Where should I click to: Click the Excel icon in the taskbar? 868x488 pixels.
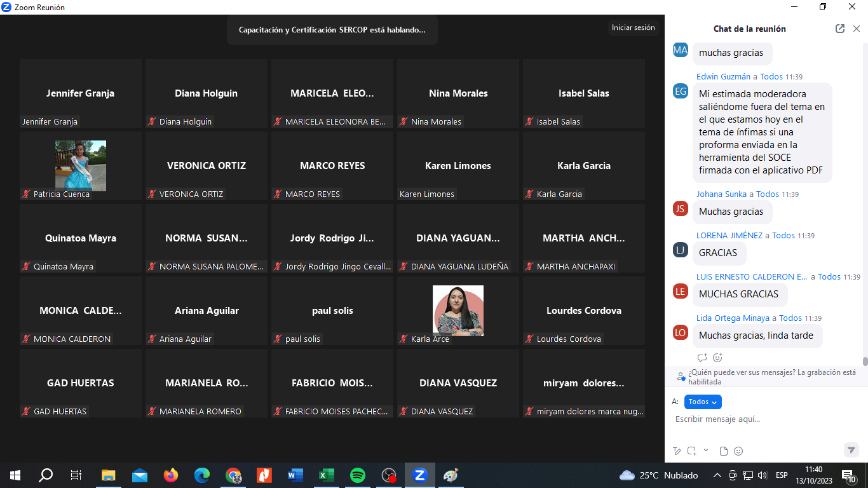click(327, 475)
